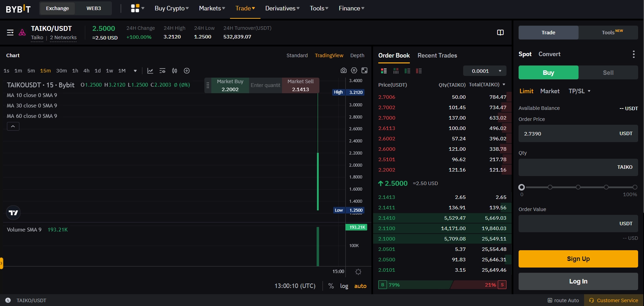
Task: Open chart Indicators icon
Action: (150, 71)
